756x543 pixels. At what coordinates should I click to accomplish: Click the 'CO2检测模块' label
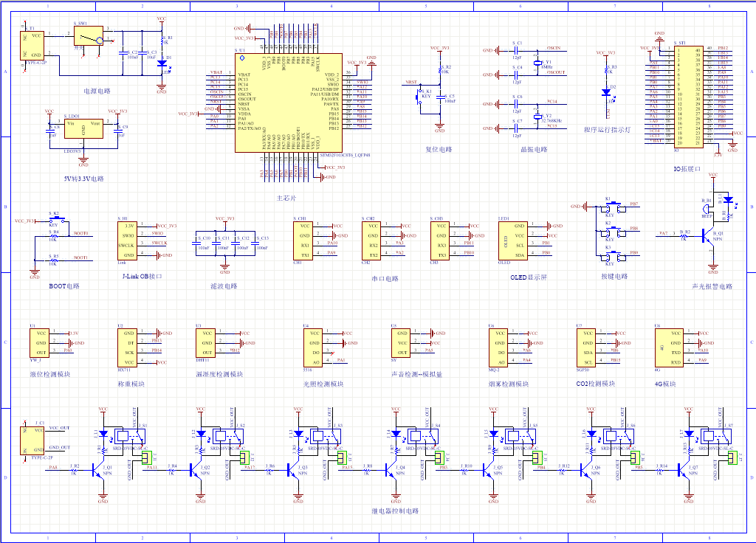596,384
